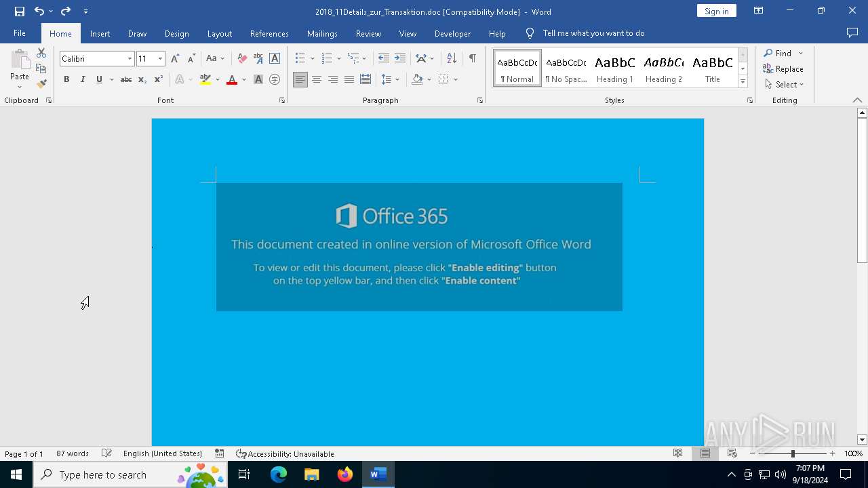The height and width of the screenshot is (488, 868).
Task: Click the Copy icon in Clipboard
Action: (x=41, y=68)
